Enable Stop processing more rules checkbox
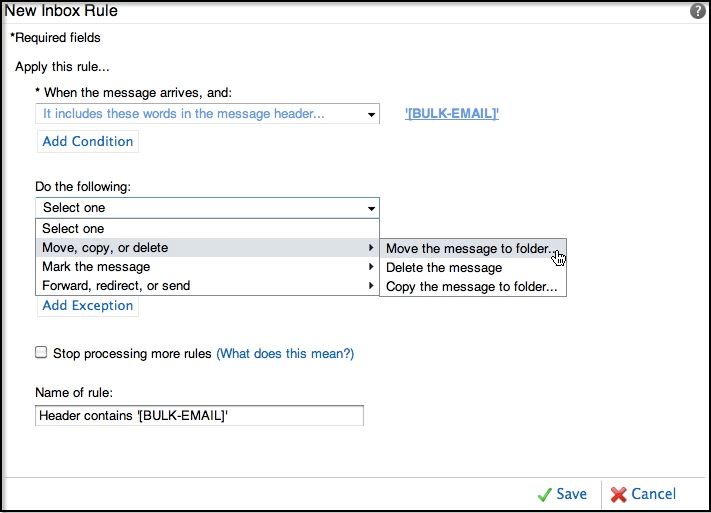 click(x=41, y=353)
